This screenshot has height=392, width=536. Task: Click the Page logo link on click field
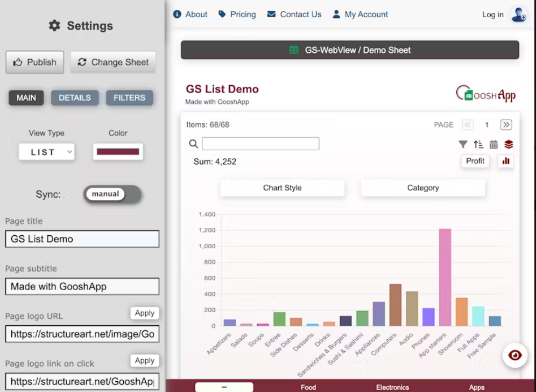coord(82,381)
